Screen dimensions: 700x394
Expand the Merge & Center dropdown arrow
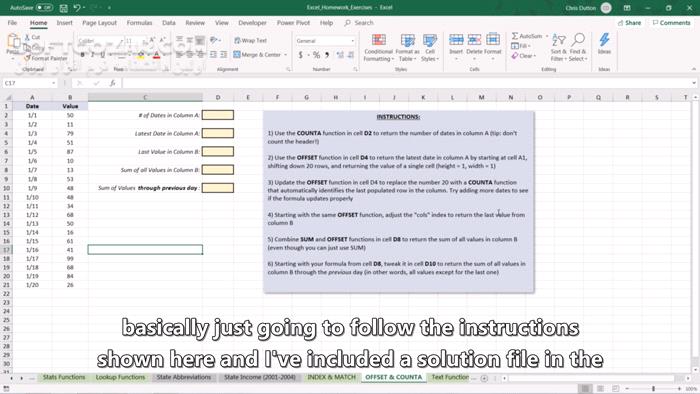(286, 55)
